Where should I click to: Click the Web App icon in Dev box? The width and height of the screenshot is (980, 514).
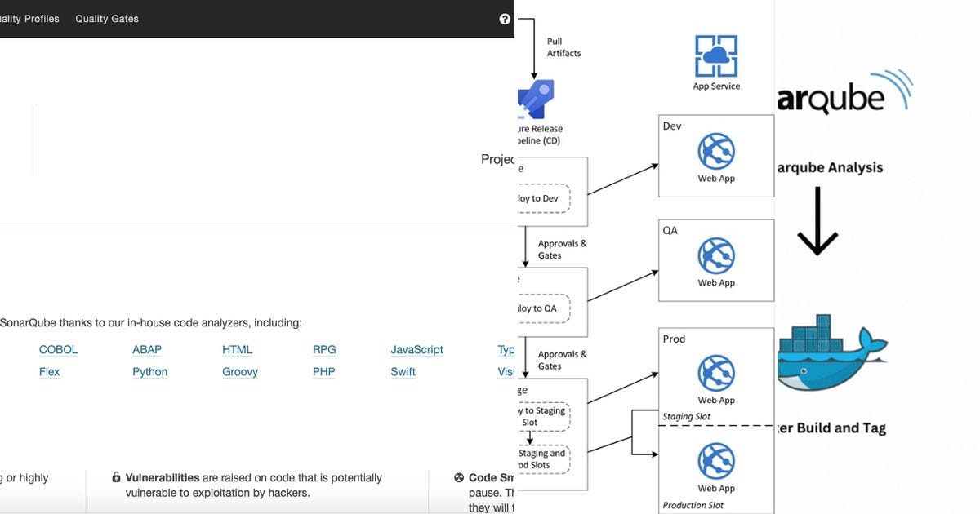[x=716, y=152]
